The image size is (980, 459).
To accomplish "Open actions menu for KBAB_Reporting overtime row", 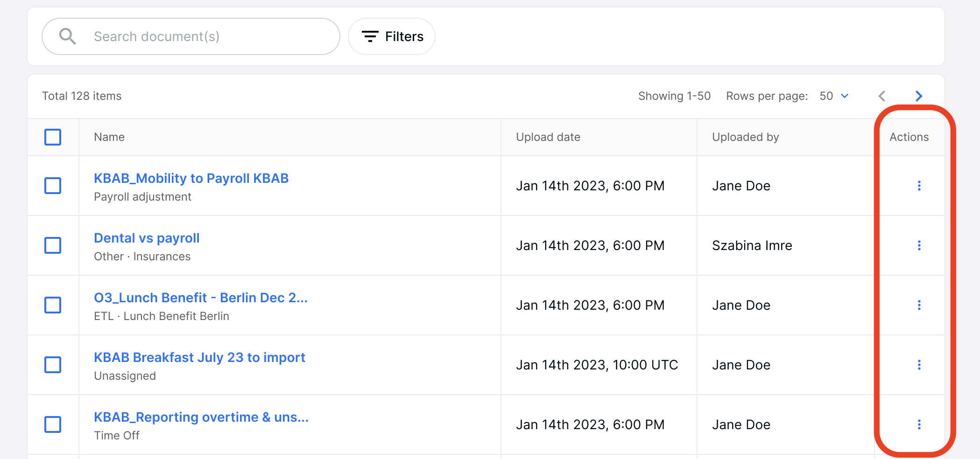I will 919,424.
